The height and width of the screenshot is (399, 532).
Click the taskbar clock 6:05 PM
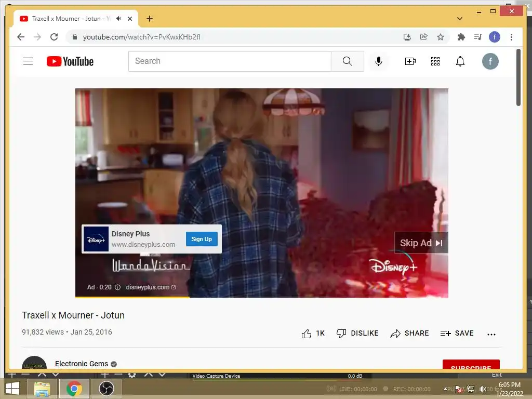pyautogui.click(x=510, y=385)
